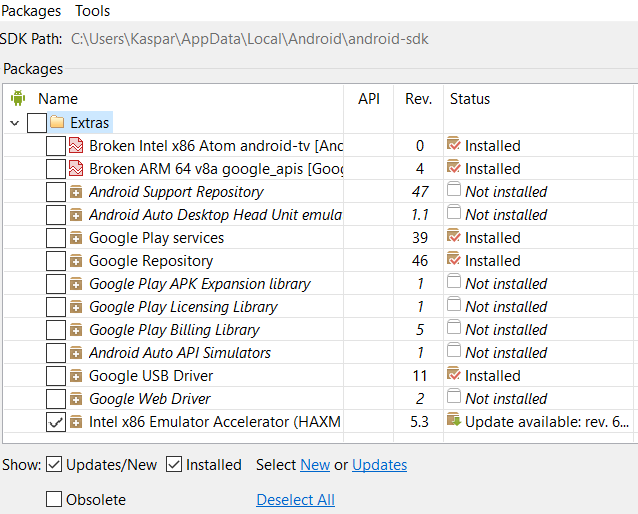Click the Google Play services package icon
This screenshot has height=514, width=638.
click(76, 238)
